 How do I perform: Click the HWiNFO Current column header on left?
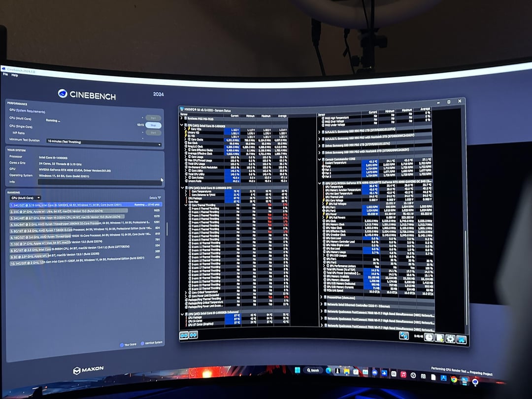(235, 116)
